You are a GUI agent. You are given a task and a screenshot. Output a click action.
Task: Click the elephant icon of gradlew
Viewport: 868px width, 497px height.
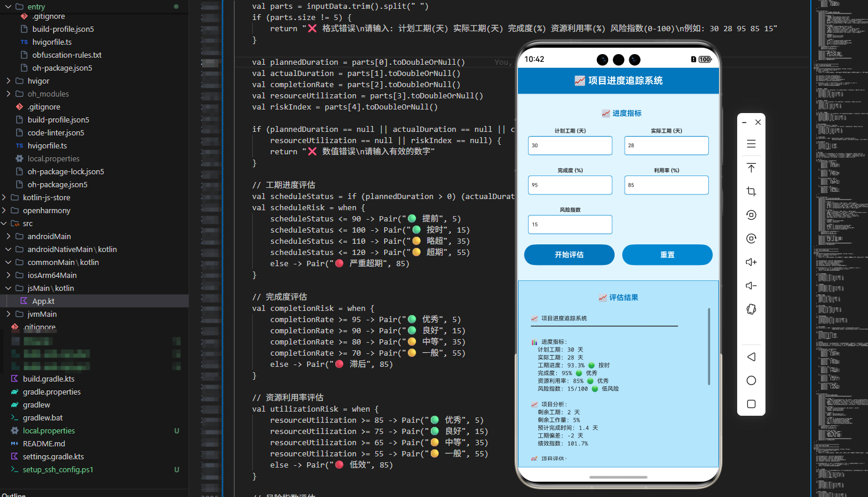pos(15,405)
